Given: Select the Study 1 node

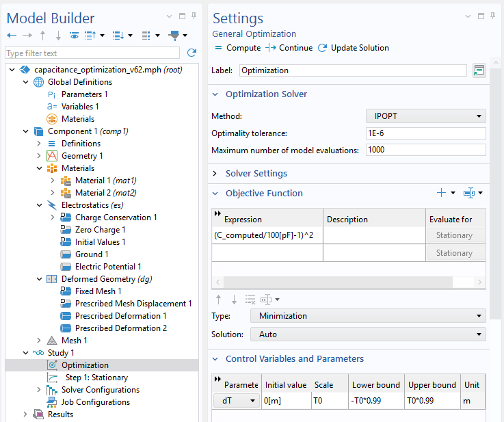Looking at the screenshot, I should pyautogui.click(x=61, y=353).
